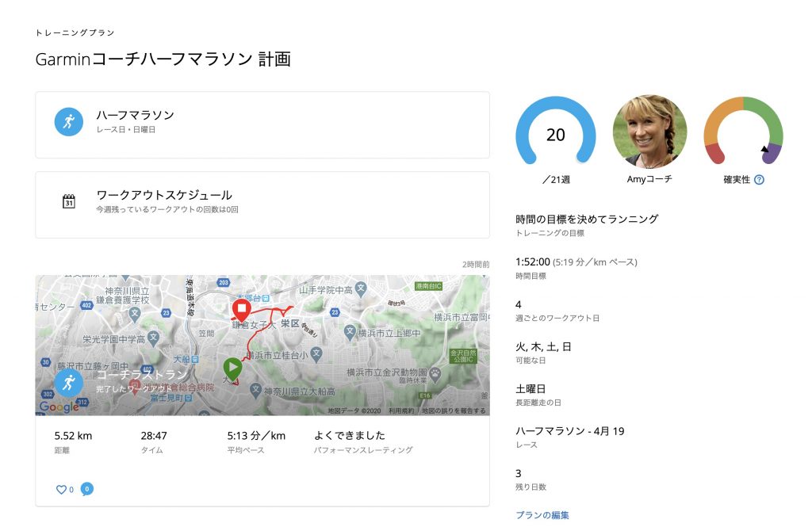The width and height of the screenshot is (812, 527).
Task: Click the 5:13 分/km average pace value
Action: coord(256,436)
